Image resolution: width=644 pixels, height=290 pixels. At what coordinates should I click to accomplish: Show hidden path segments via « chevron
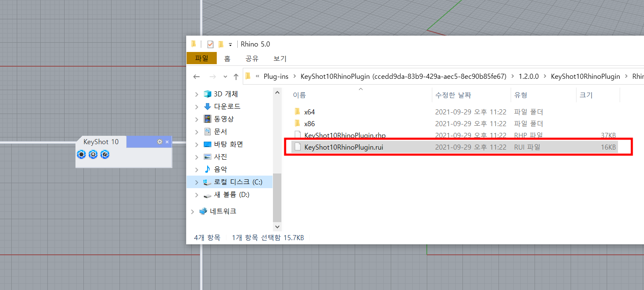click(257, 76)
